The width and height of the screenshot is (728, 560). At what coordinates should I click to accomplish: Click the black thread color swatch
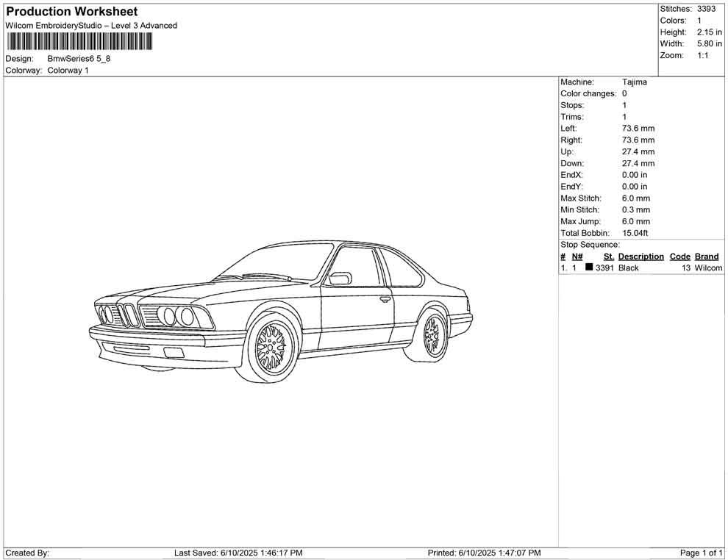click(589, 267)
